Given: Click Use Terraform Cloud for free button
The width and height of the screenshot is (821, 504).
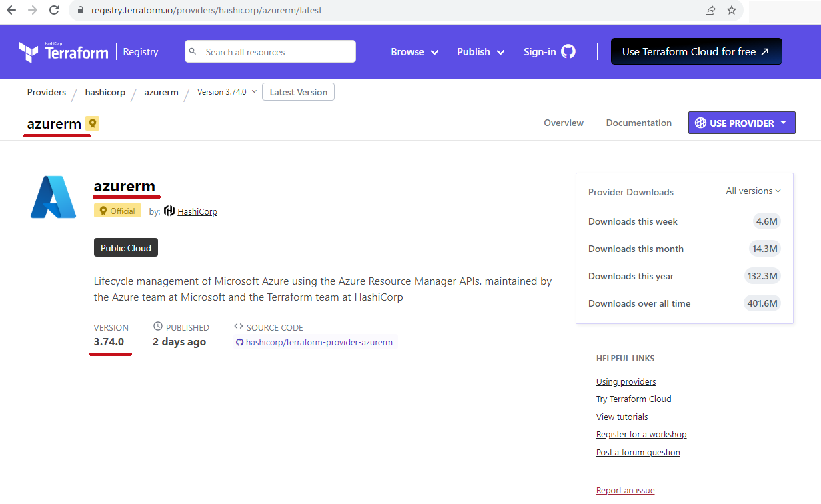Looking at the screenshot, I should pyautogui.click(x=696, y=52).
